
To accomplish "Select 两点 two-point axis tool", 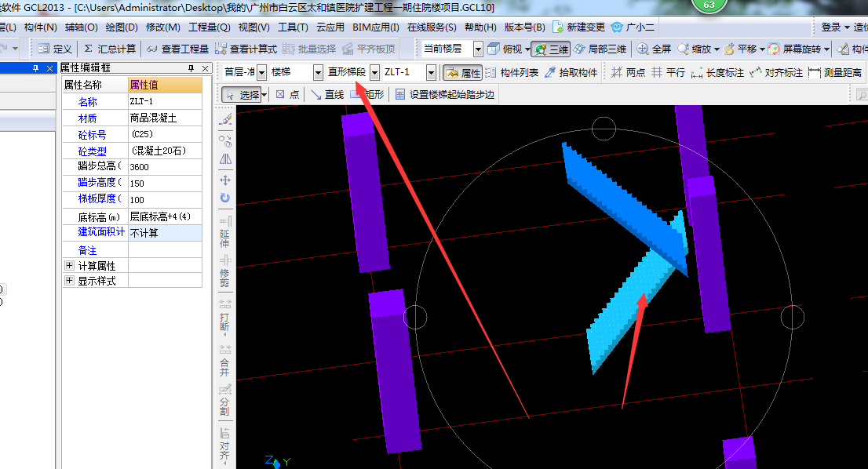I will click(629, 72).
